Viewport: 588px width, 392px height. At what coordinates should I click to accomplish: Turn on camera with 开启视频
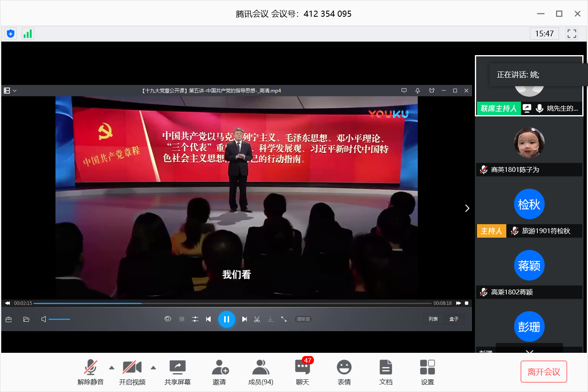pos(132,371)
